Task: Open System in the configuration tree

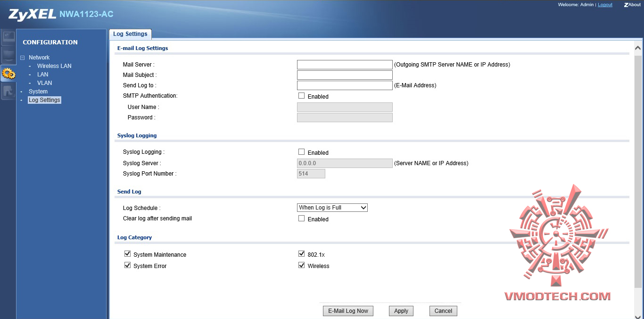Action: point(38,92)
